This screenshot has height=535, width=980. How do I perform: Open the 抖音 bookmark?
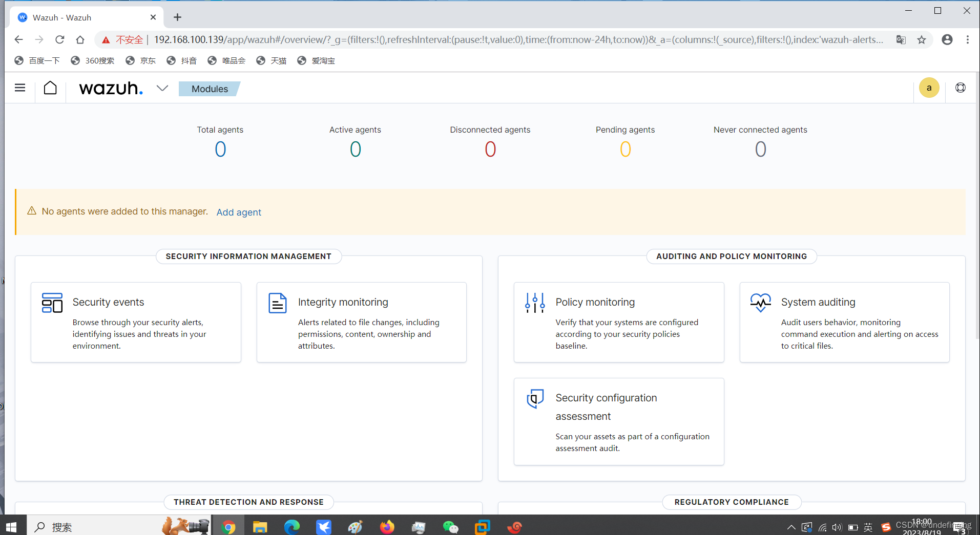(x=181, y=60)
